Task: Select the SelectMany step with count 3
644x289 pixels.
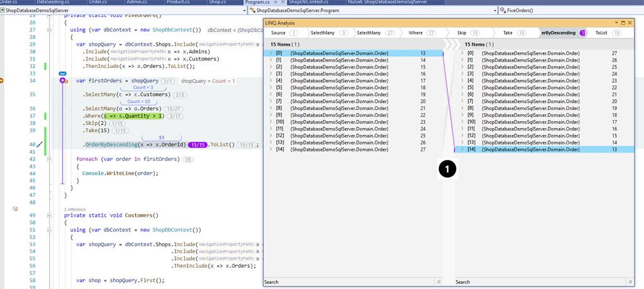Action: coord(330,33)
